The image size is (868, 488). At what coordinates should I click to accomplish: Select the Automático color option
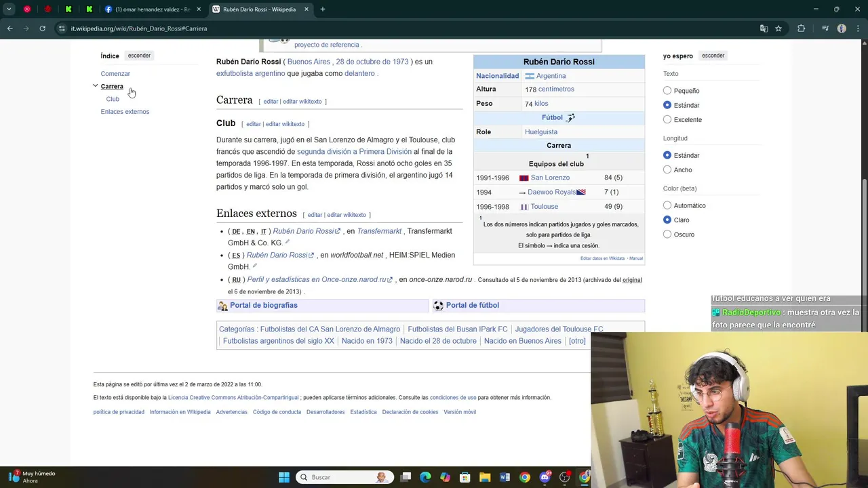tap(667, 205)
